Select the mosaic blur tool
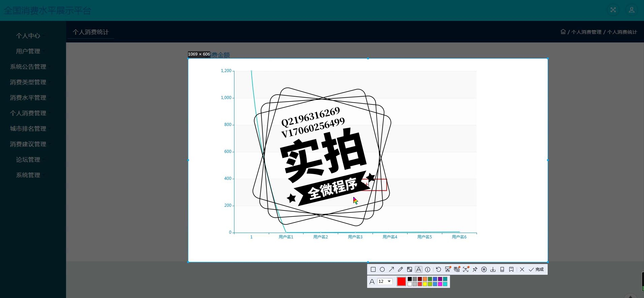The width and height of the screenshot is (644, 298). coord(410,269)
